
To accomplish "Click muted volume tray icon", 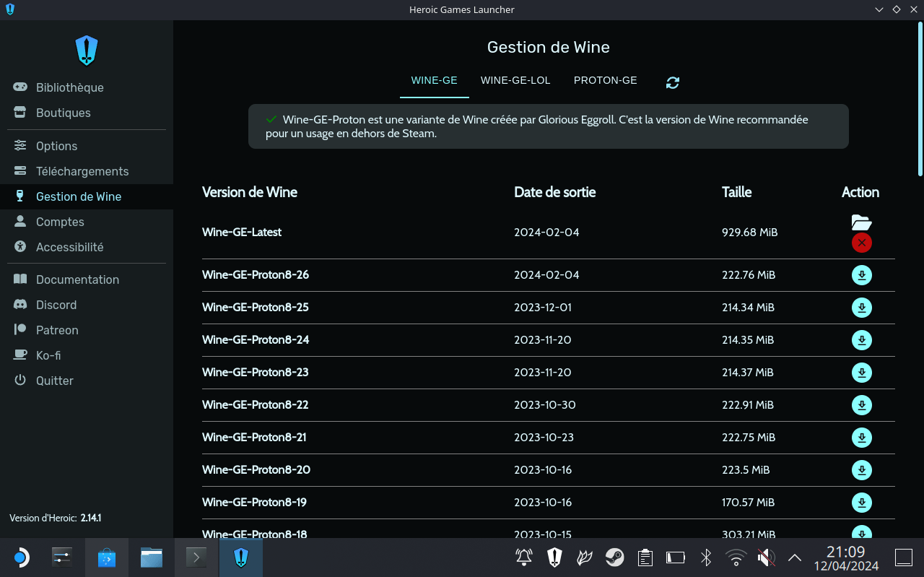I will (767, 558).
